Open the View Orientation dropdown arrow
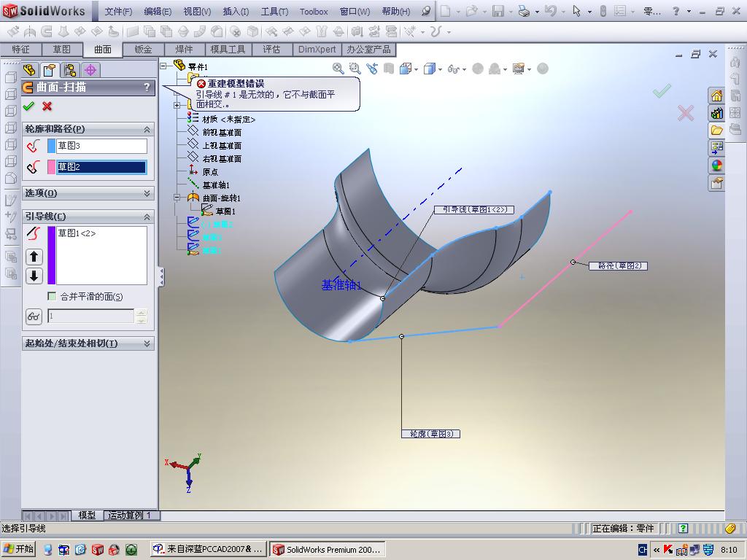Screen dimensions: 747x560 (x=416, y=69)
